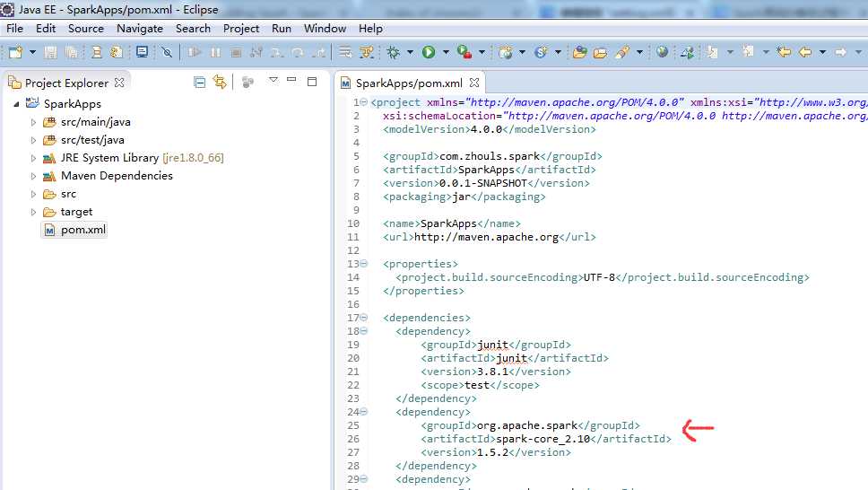
Task: Open the Edit menu
Action: pyautogui.click(x=46, y=29)
